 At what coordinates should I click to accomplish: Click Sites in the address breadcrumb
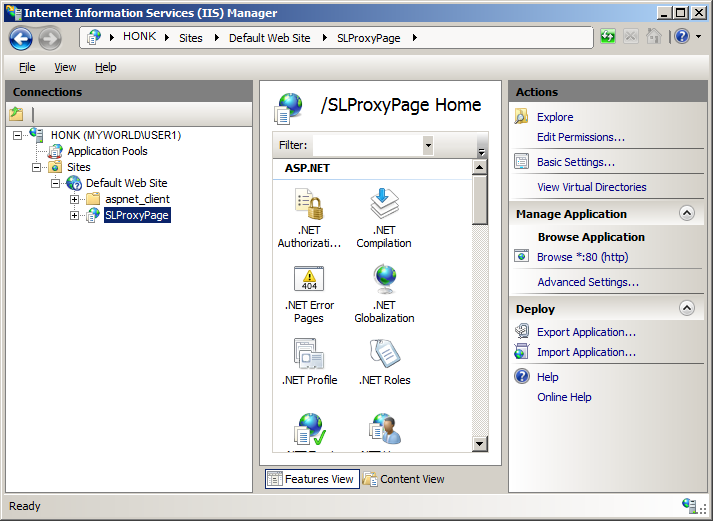pos(191,38)
